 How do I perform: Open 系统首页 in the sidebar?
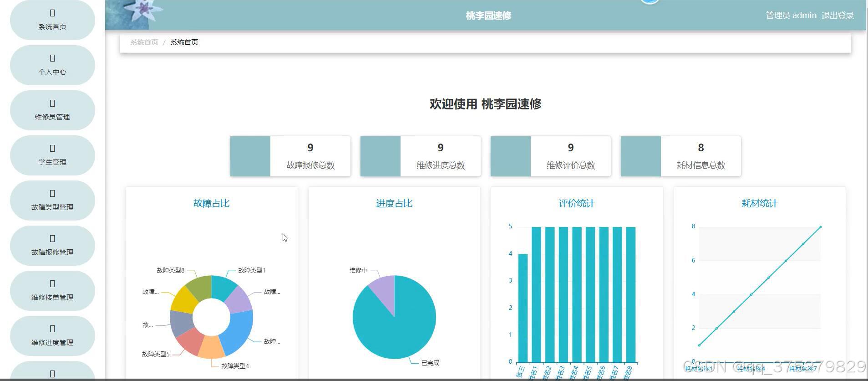pyautogui.click(x=52, y=20)
